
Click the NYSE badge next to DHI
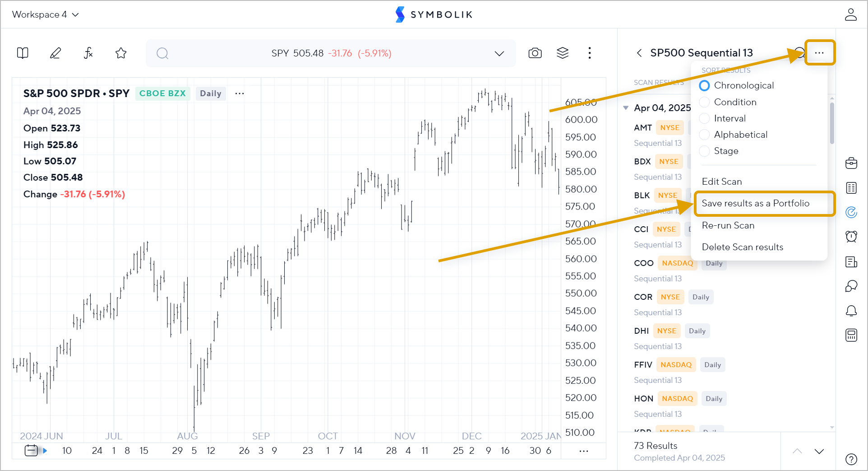667,331
